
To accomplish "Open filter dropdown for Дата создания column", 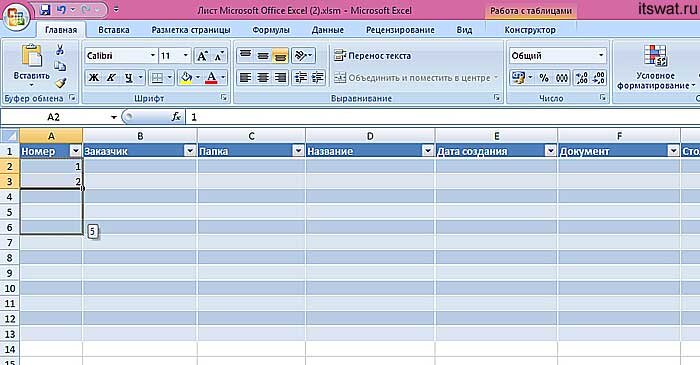I will pyautogui.click(x=550, y=151).
